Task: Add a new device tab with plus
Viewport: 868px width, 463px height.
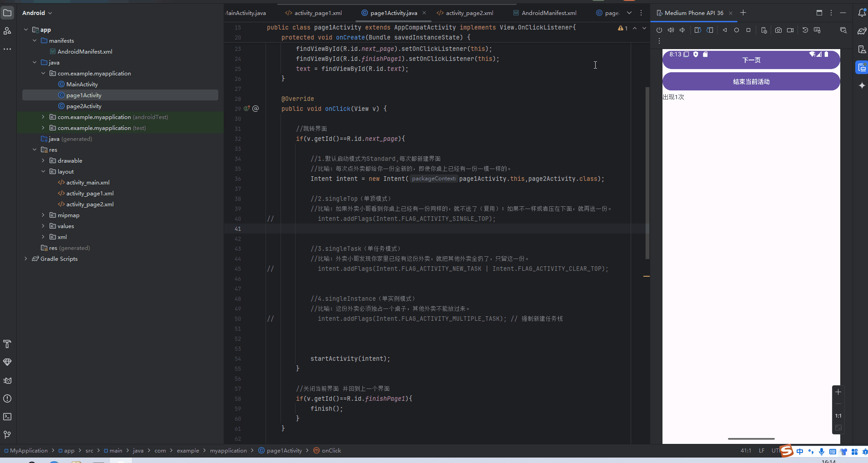Action: pyautogui.click(x=743, y=13)
